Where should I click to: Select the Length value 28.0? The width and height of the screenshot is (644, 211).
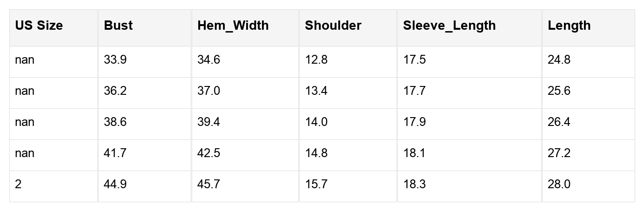click(559, 185)
